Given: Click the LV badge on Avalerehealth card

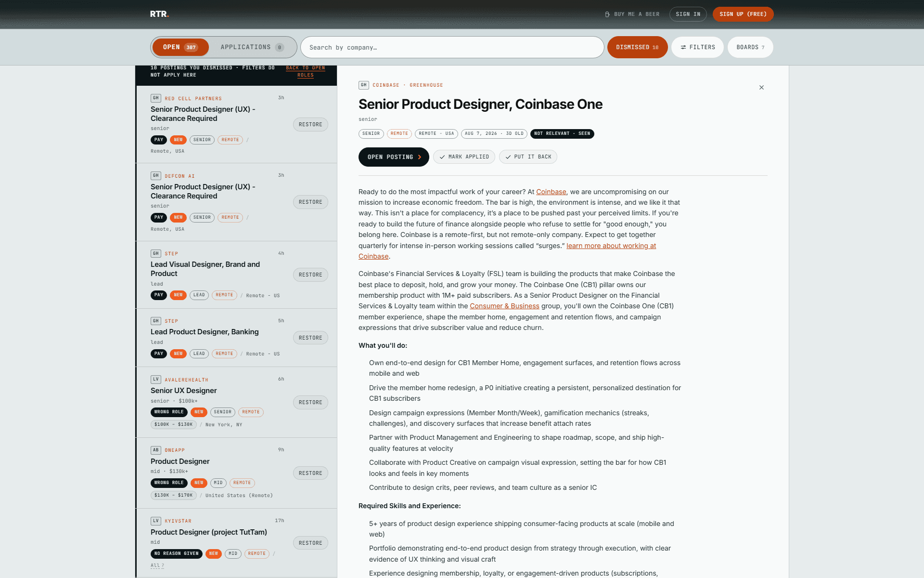Looking at the screenshot, I should pos(156,380).
